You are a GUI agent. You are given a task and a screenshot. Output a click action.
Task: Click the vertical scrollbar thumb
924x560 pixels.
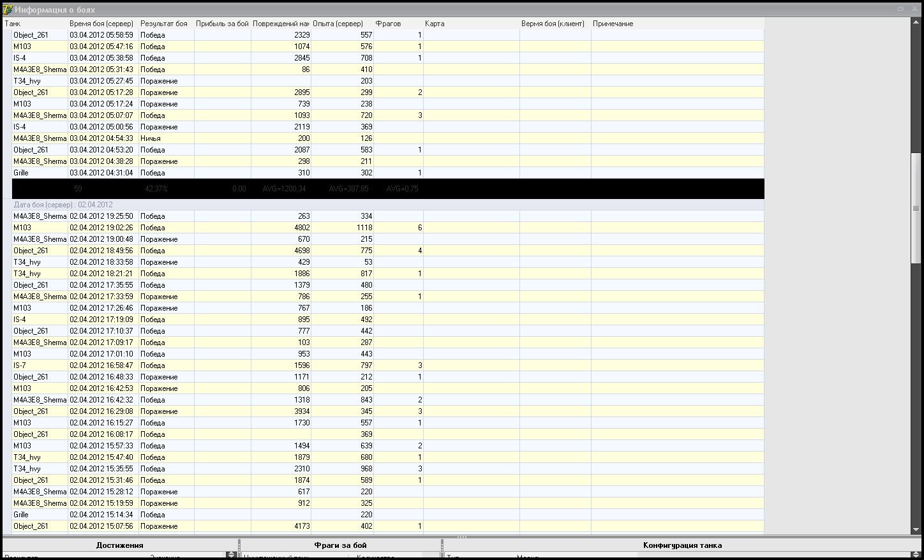[916, 207]
